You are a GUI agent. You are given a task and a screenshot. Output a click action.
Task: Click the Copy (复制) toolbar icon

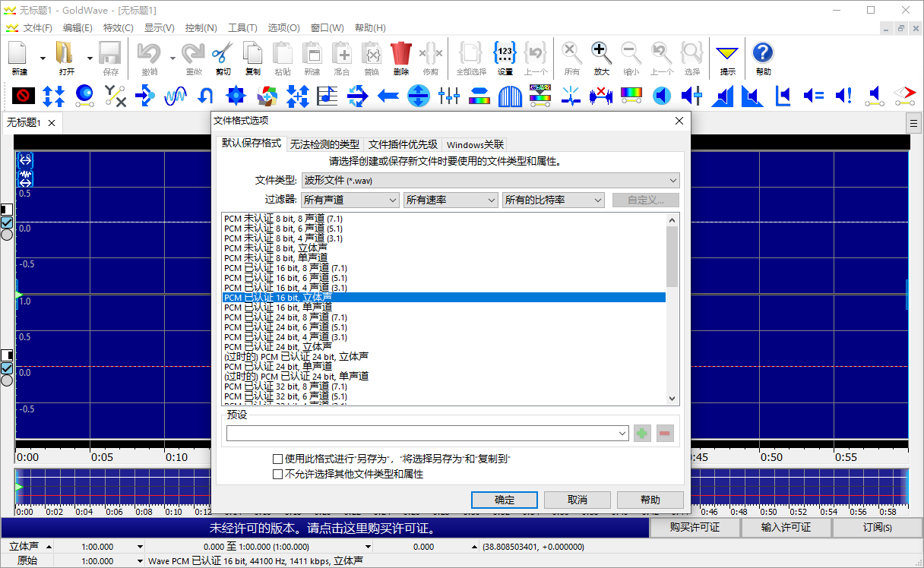pyautogui.click(x=252, y=58)
